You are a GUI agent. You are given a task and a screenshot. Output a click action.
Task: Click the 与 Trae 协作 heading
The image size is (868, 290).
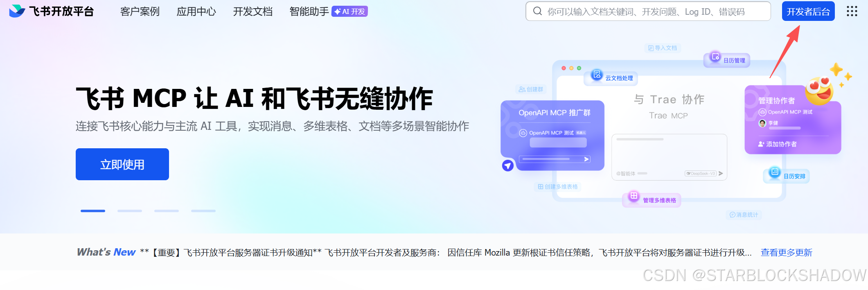(669, 100)
